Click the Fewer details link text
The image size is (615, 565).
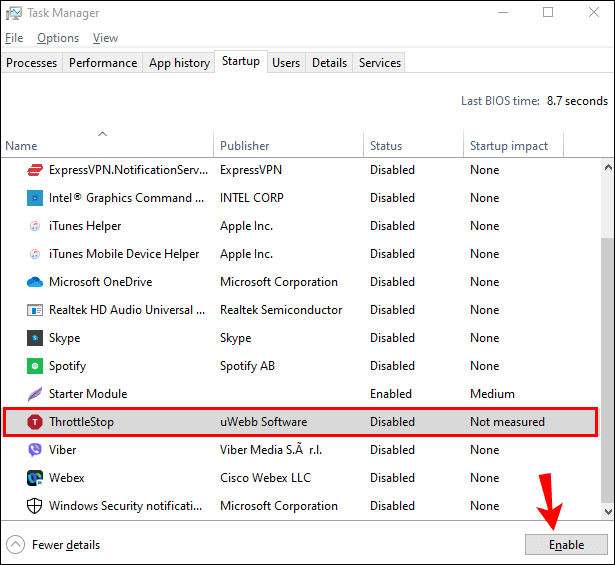[x=66, y=545]
